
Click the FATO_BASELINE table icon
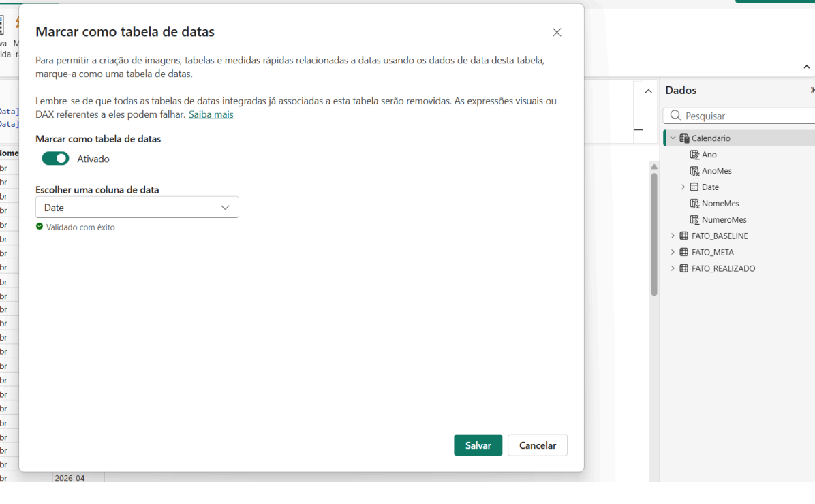click(684, 236)
